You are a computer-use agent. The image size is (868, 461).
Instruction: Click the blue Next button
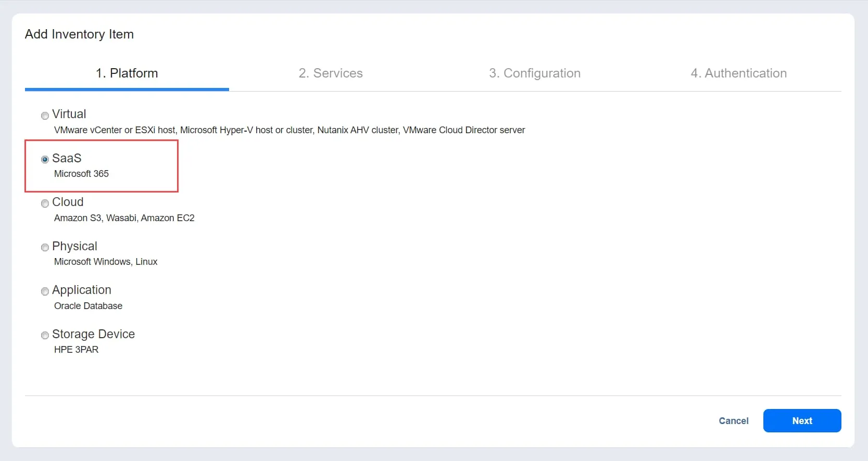pyautogui.click(x=802, y=420)
